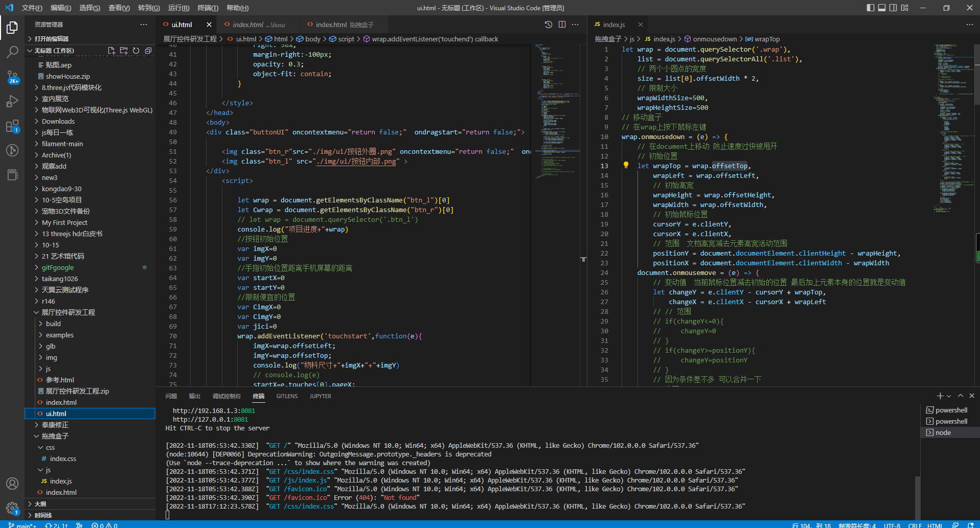Open the terminal launch profile dropdown
980x528 pixels.
pos(949,396)
